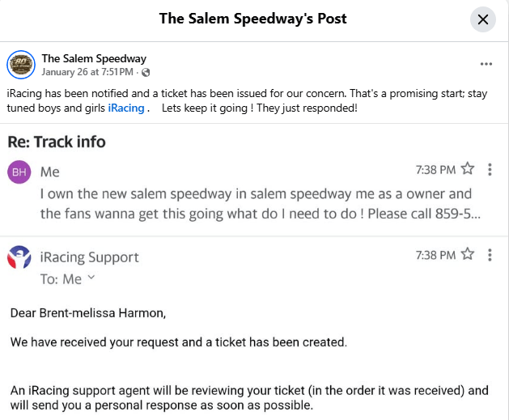
Task: Star the email from Me
Action: point(468,169)
